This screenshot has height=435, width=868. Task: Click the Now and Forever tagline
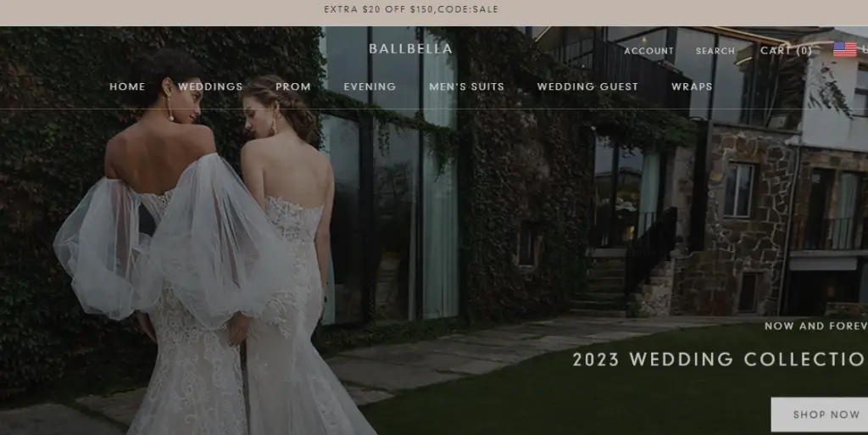tap(815, 326)
